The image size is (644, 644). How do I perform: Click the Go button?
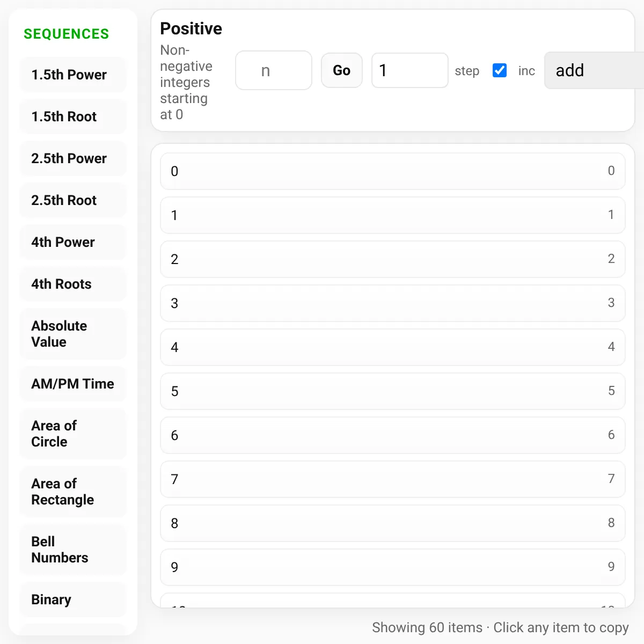coord(342,70)
